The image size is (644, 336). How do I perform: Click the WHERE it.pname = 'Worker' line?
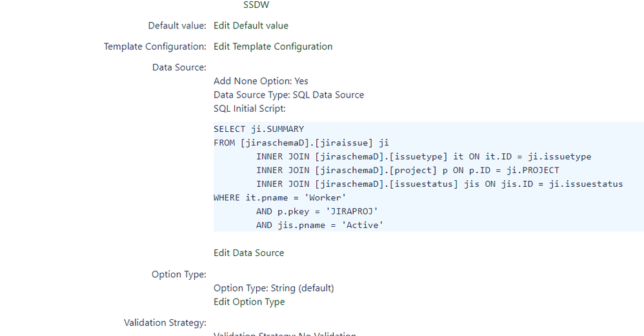point(279,198)
